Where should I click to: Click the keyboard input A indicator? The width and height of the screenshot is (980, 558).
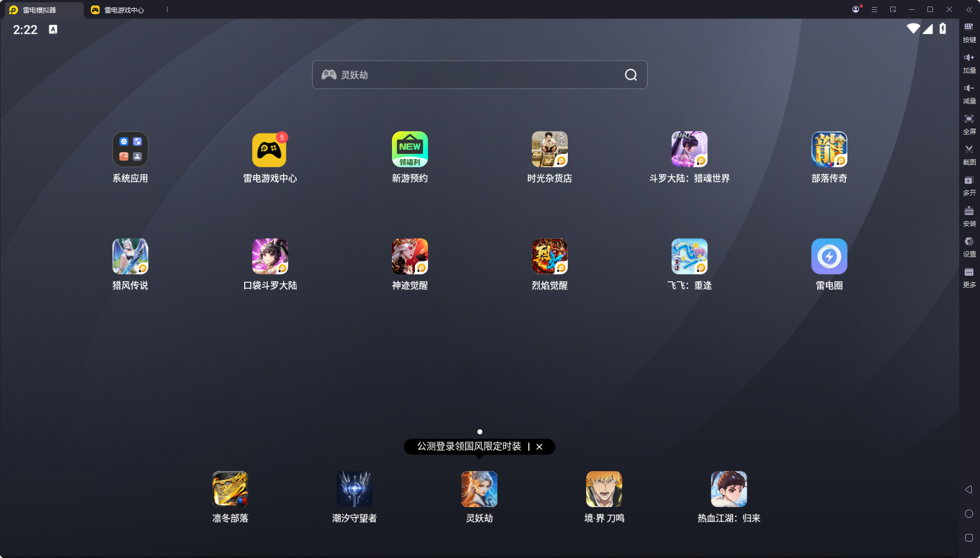coord(53,30)
